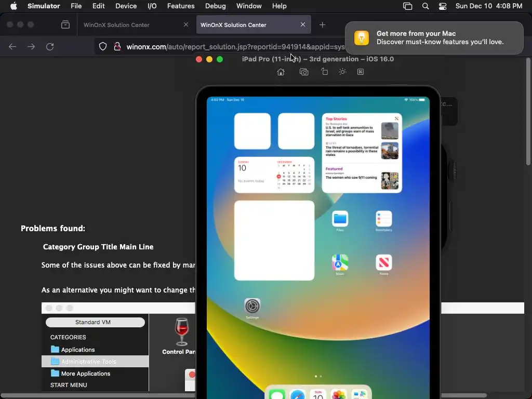532x399 pixels.
Task: Open the calendar widget showing 10
Action: click(x=274, y=175)
